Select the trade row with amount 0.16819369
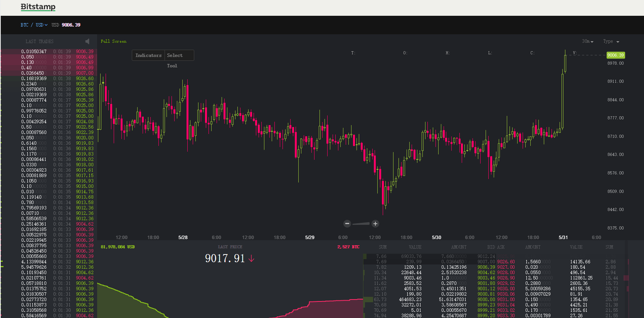Screen dimensions: 644x318 pos(49,79)
